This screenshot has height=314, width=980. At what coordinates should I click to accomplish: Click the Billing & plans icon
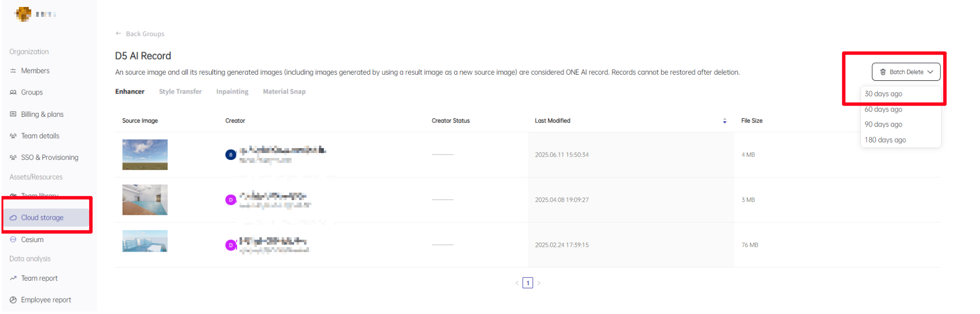pyautogui.click(x=13, y=114)
